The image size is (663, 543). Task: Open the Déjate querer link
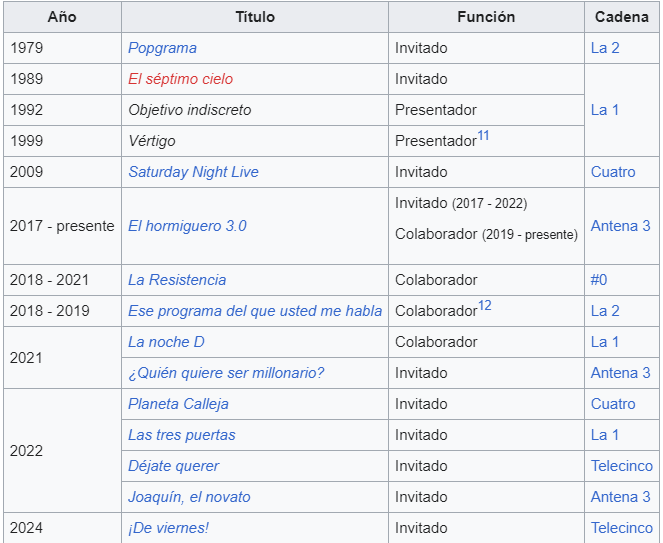pyautogui.click(x=173, y=466)
